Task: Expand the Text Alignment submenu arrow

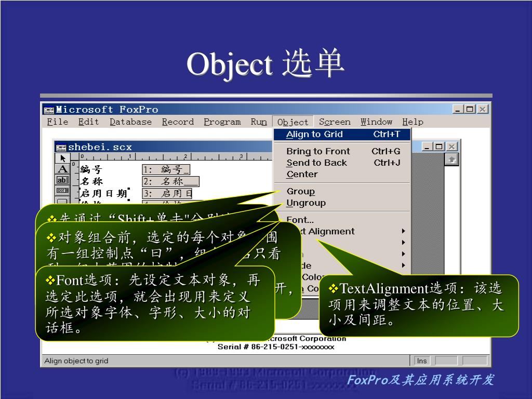Action: click(403, 231)
